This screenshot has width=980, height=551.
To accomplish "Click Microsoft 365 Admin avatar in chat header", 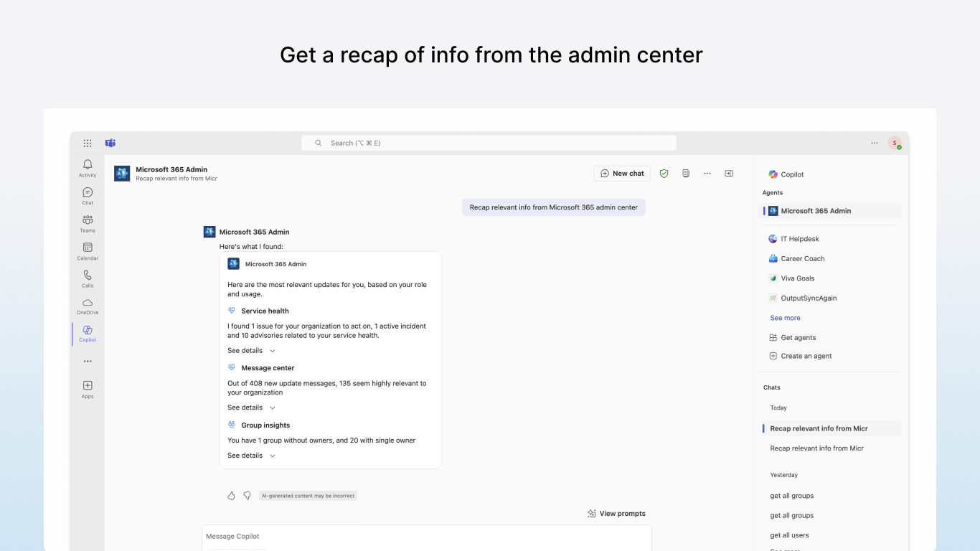I will pos(122,174).
